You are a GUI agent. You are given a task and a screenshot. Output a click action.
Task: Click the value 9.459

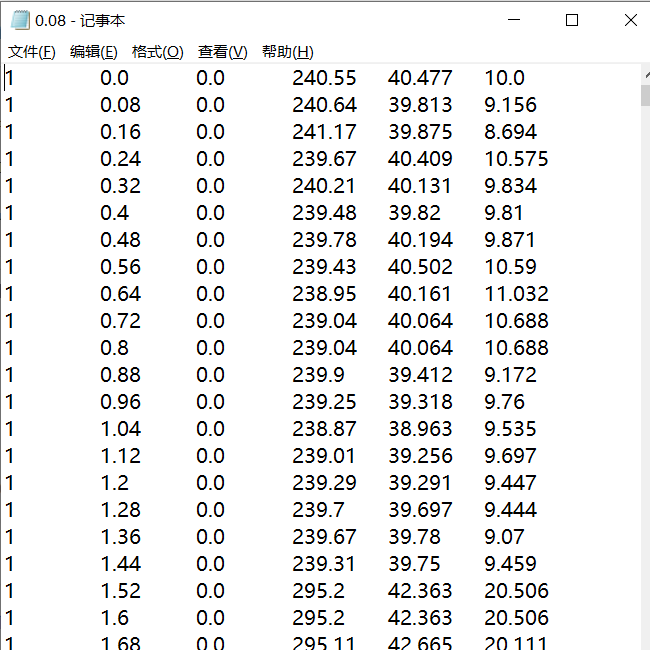pos(510,564)
